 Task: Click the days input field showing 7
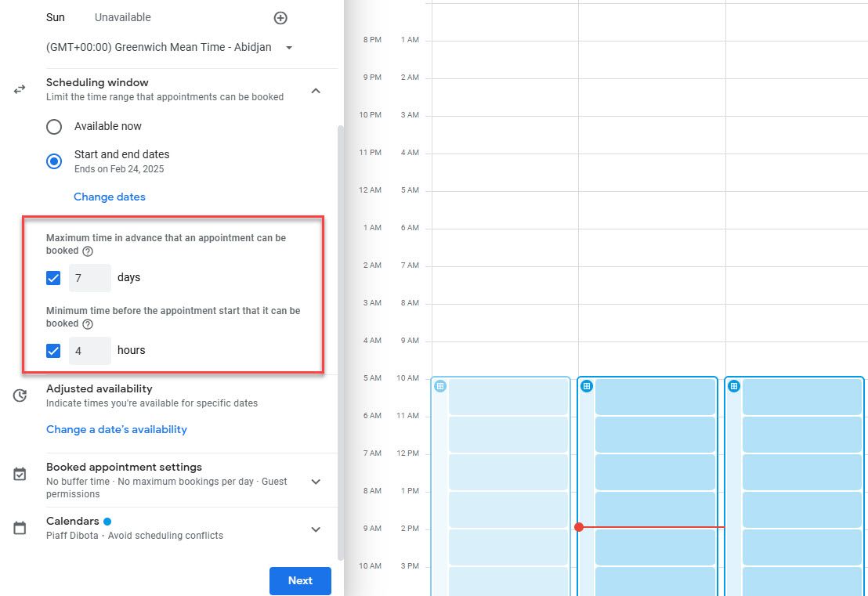tap(89, 278)
